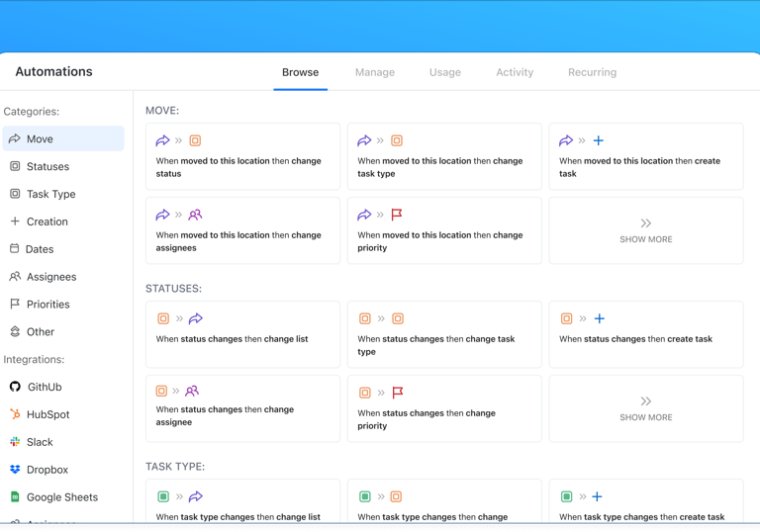This screenshot has width=760, height=532.
Task: Click blue plus icon on 'status changes then create task' card
Action: point(600,318)
